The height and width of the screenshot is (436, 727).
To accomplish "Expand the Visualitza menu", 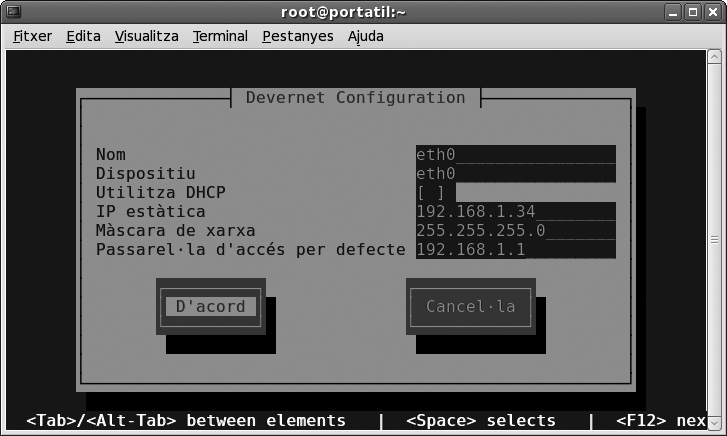I will (146, 36).
